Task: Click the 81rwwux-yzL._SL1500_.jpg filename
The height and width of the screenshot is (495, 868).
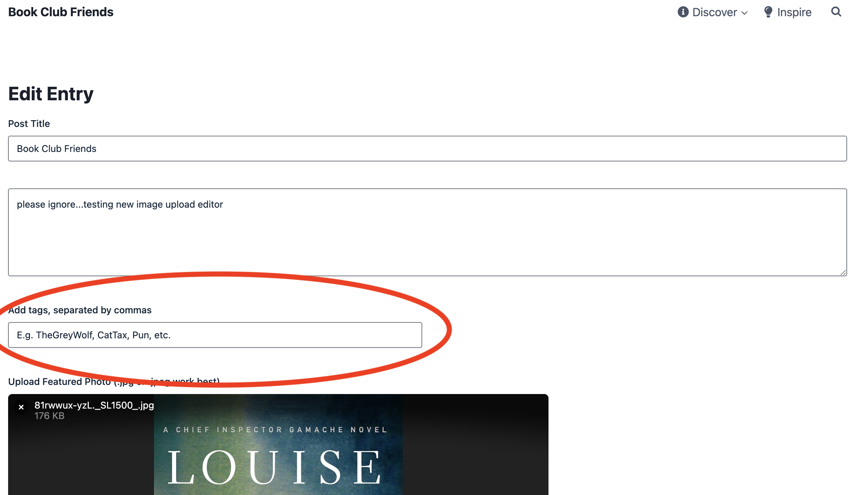Action: 94,405
